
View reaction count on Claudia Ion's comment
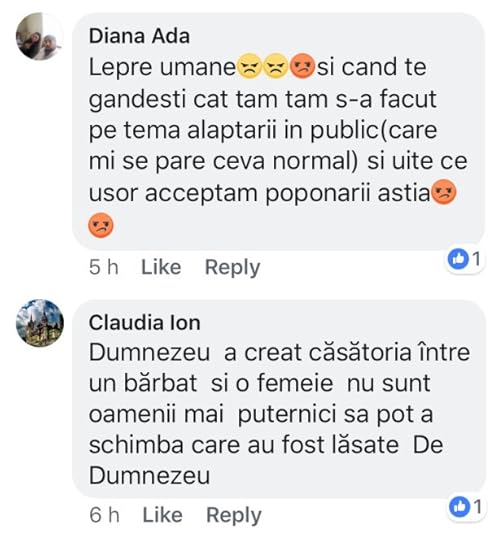point(478,507)
